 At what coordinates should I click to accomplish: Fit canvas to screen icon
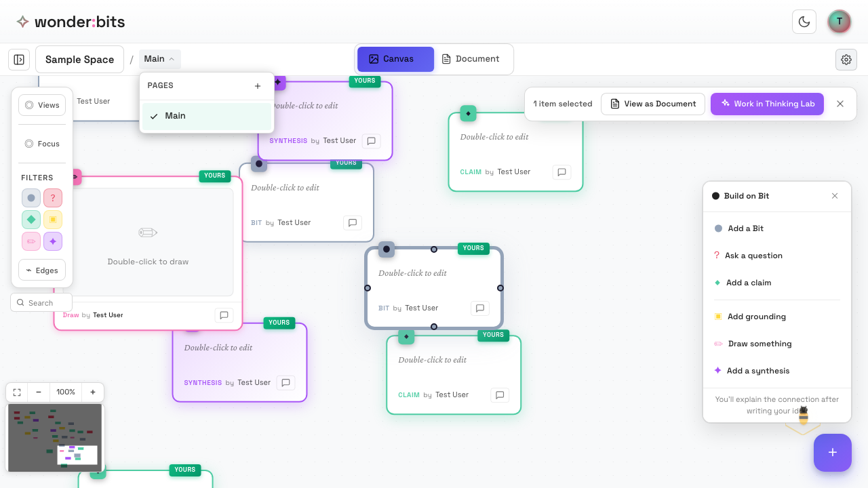coord(17,392)
